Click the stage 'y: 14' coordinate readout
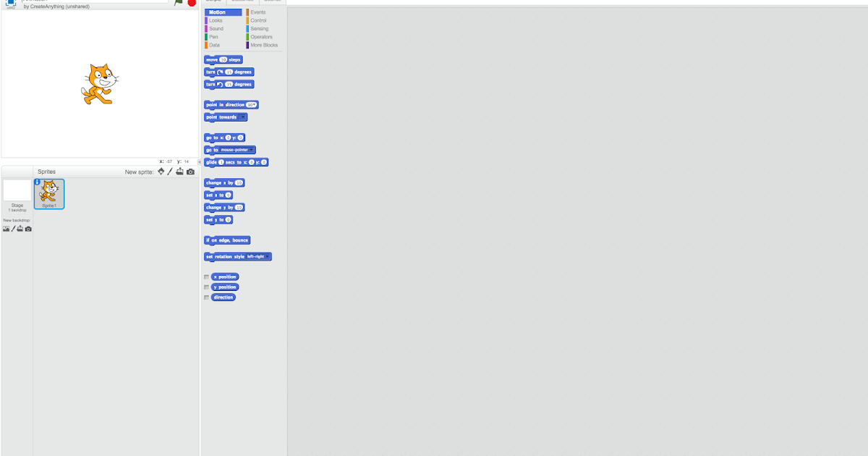The width and height of the screenshot is (868, 456). 183,161
